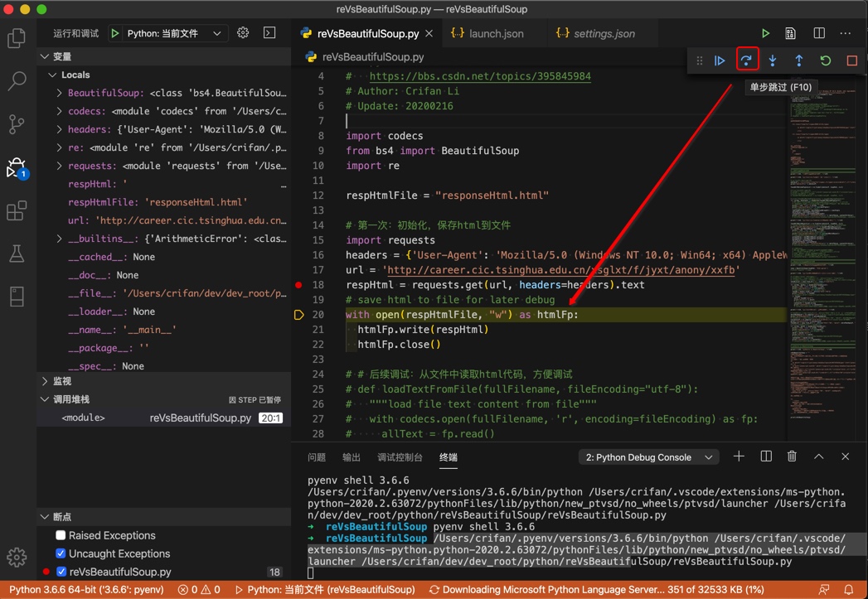Collapse the 断点 section
Viewport: 868px width, 599px height.
[45, 517]
